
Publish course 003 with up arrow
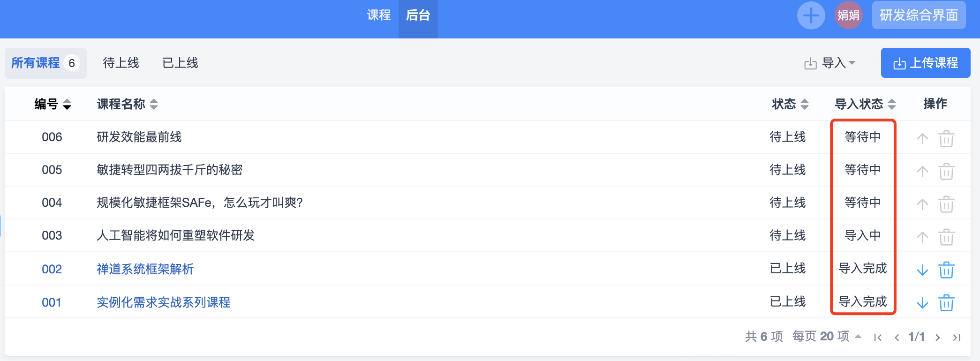(x=922, y=237)
